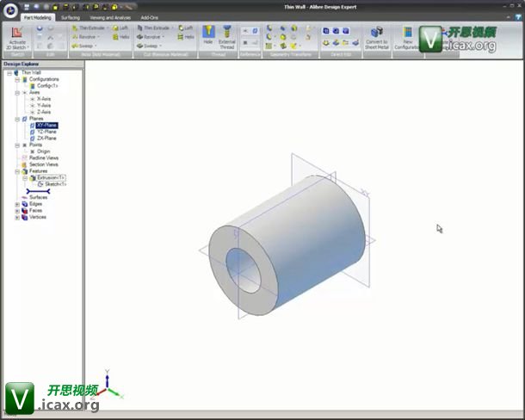This screenshot has height=420, width=525.
Task: Click the Activate 2D Sketch icon
Action: coord(16,33)
